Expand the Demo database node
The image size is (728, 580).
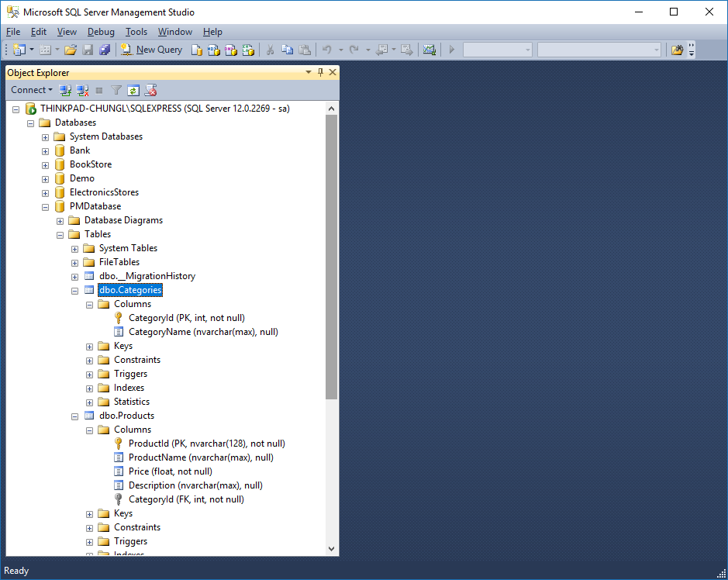[x=45, y=179]
